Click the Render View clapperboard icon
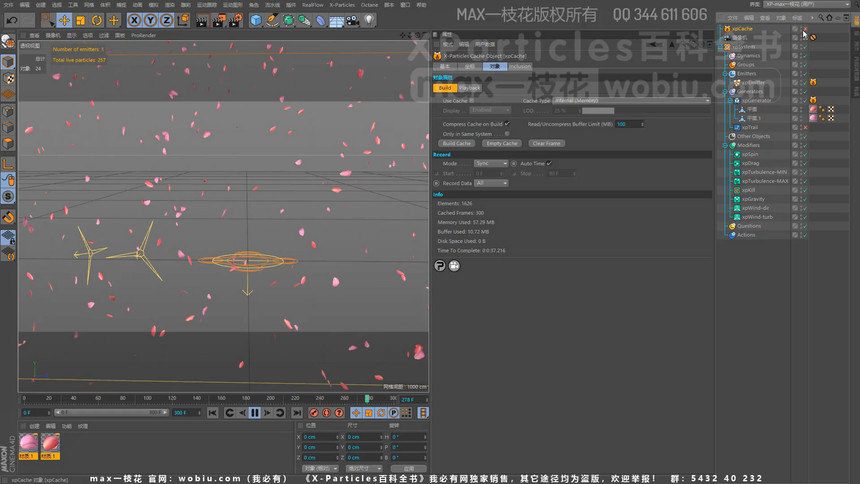 (x=202, y=21)
